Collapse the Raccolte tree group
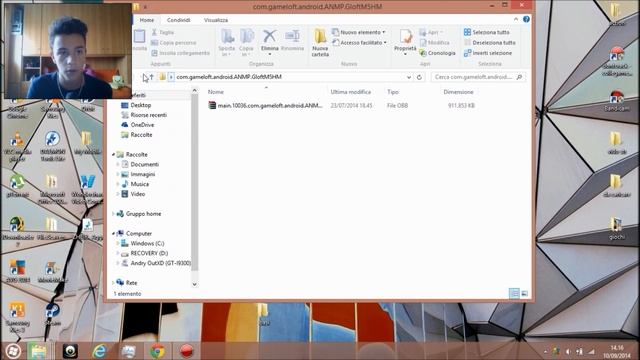 click(x=113, y=154)
